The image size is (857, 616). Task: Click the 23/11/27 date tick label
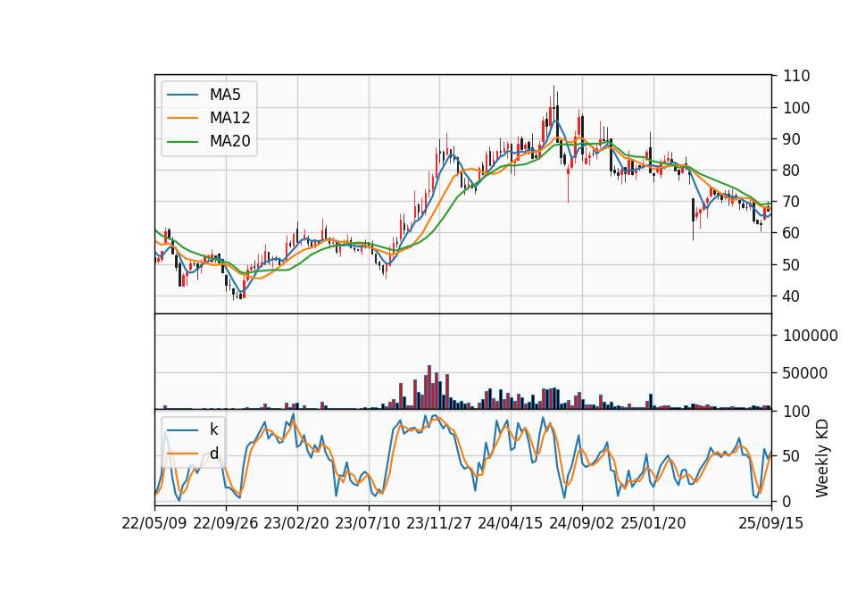click(439, 523)
